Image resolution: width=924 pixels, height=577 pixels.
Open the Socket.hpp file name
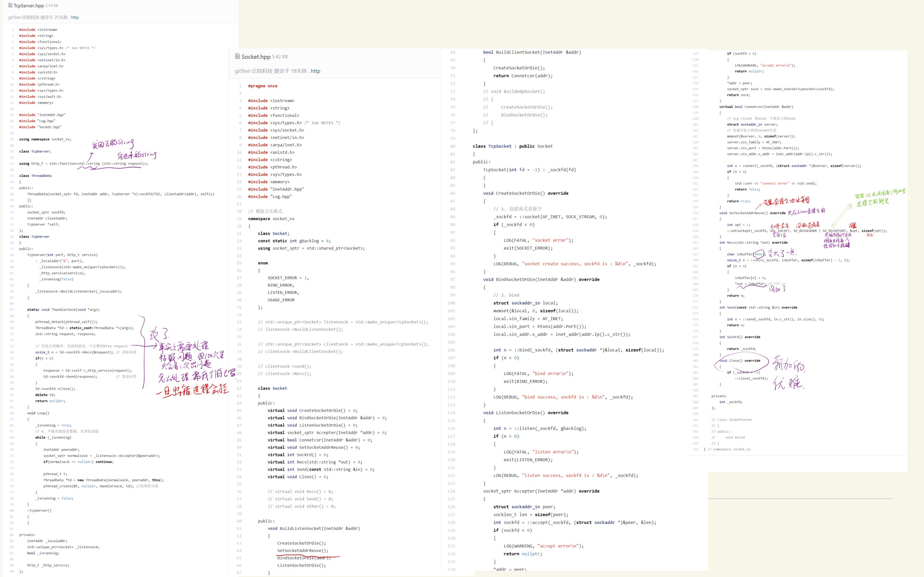coord(256,57)
